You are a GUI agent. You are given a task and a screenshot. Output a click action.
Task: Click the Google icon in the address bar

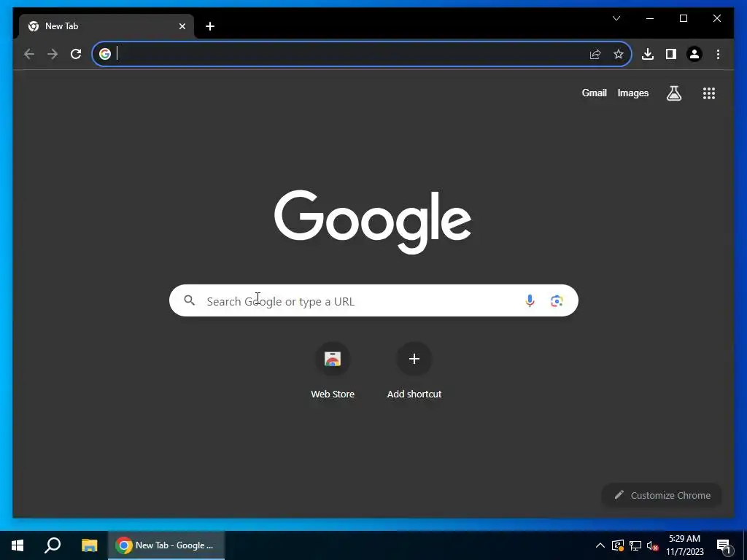pos(105,54)
